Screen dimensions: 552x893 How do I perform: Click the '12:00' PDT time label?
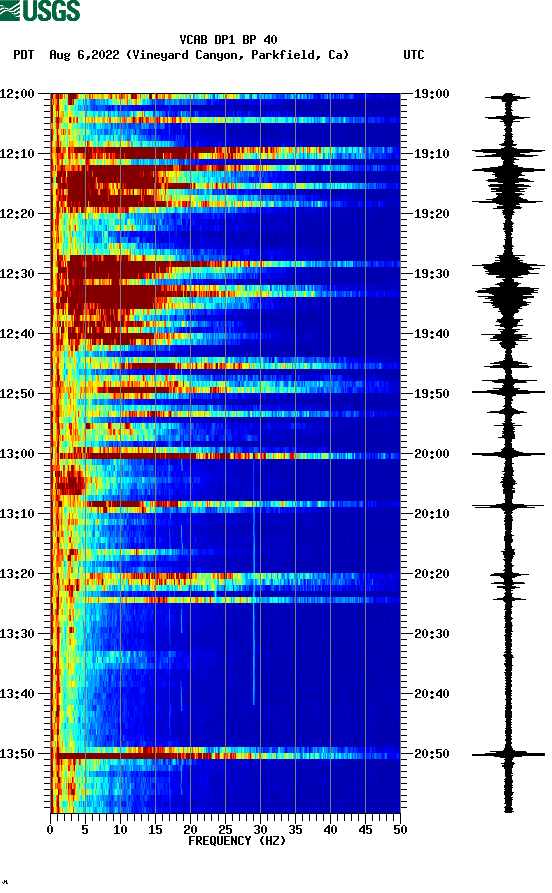(18, 93)
